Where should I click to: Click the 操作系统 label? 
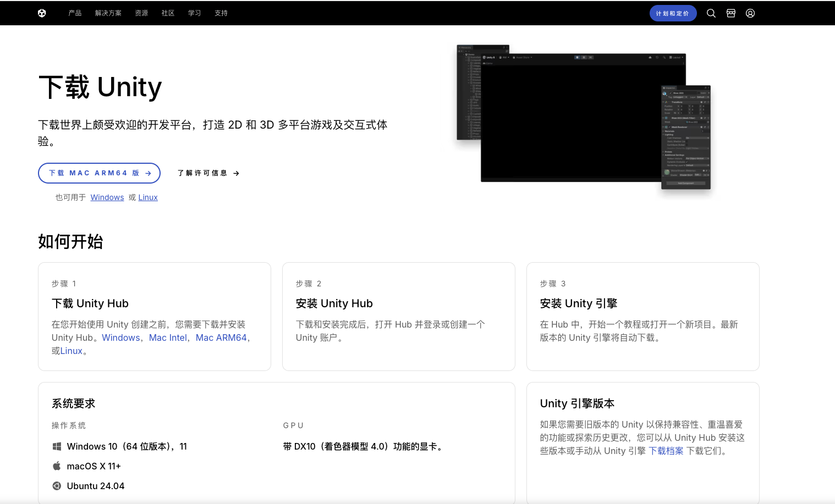pyautogui.click(x=69, y=425)
